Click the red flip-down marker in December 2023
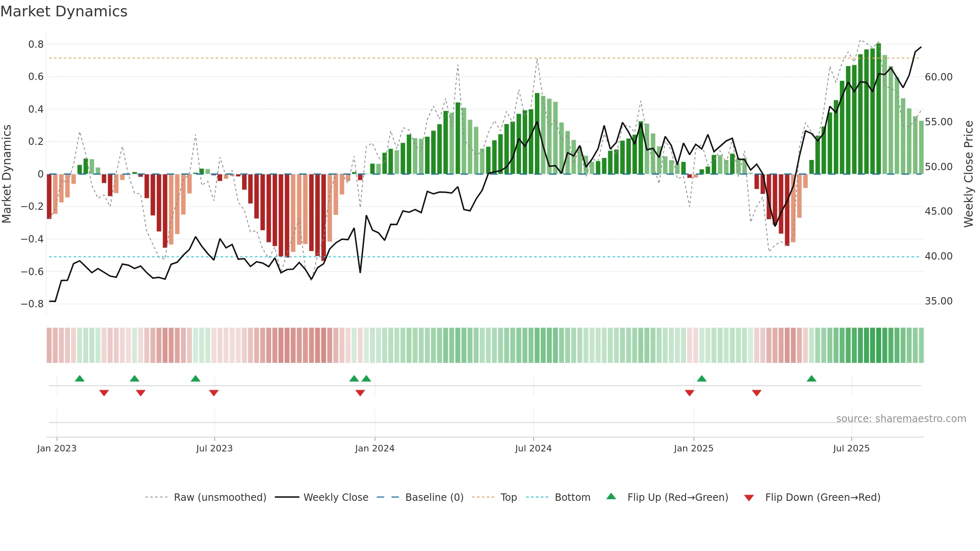Screen dimensions: 980x551 coord(360,393)
